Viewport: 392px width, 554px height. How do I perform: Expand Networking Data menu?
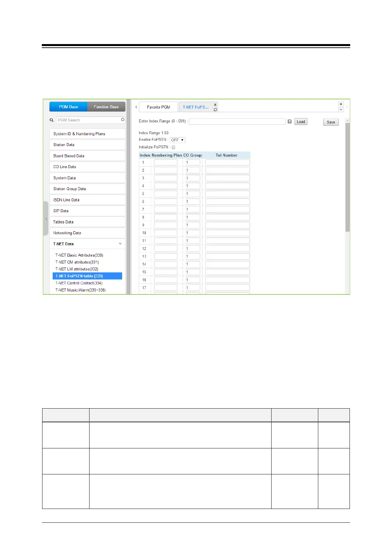tap(87, 233)
